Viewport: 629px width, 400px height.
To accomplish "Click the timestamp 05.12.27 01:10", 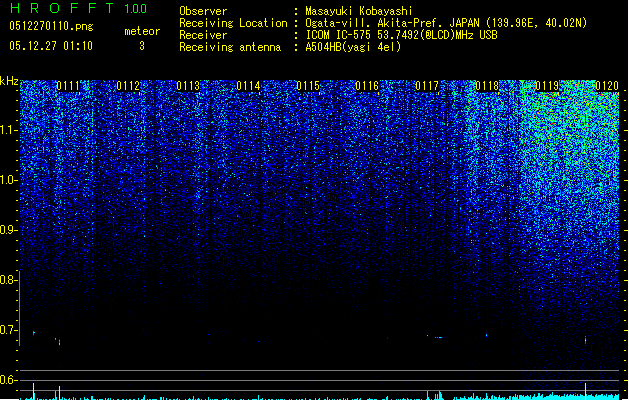I will point(51,46).
